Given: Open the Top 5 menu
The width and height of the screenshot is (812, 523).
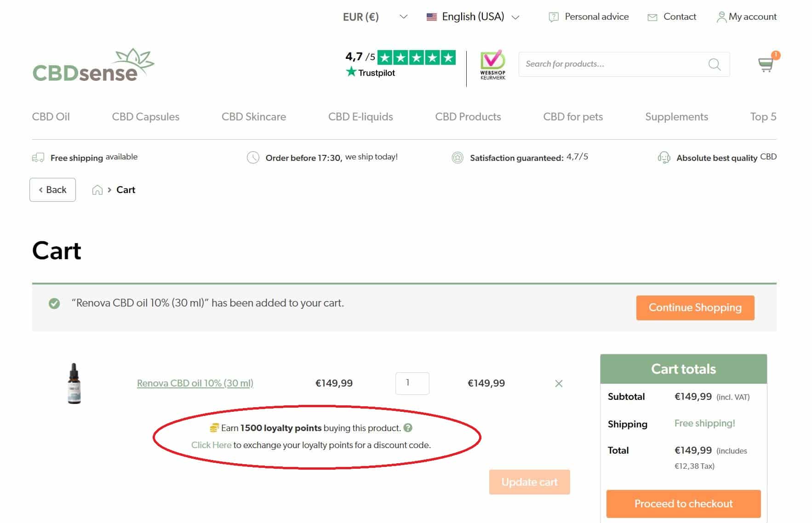Looking at the screenshot, I should pos(763,117).
